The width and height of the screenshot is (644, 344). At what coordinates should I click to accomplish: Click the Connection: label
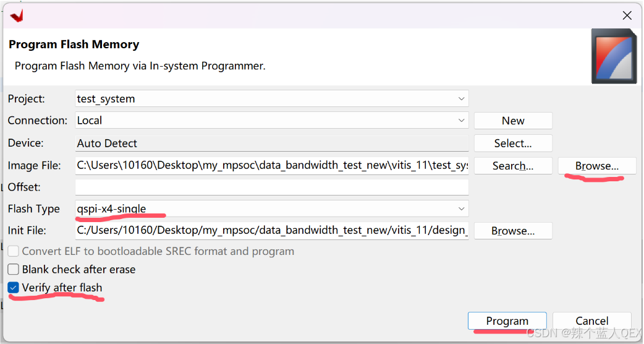37,121
